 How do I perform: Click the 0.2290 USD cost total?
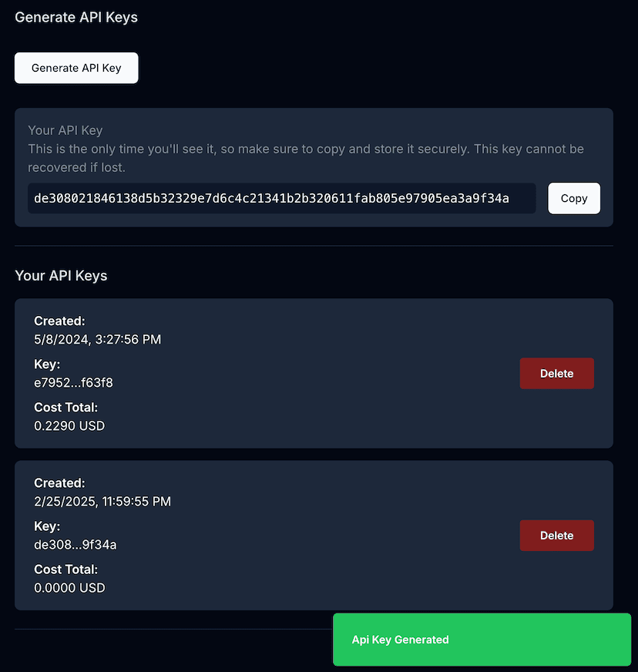click(69, 425)
